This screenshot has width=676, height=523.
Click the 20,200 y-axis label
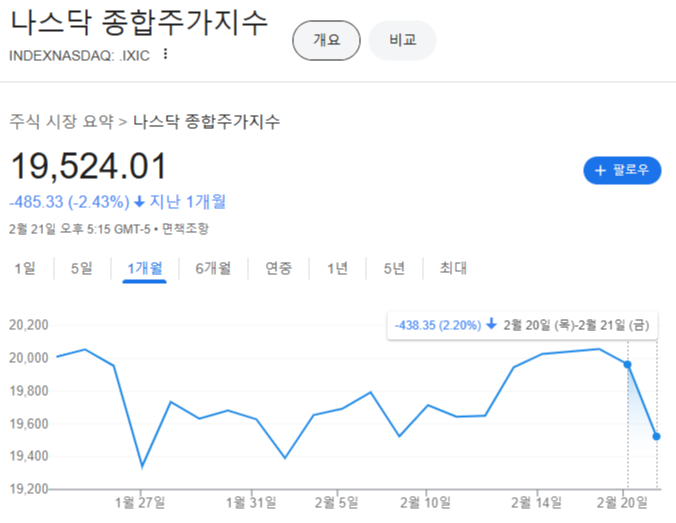[x=28, y=325]
